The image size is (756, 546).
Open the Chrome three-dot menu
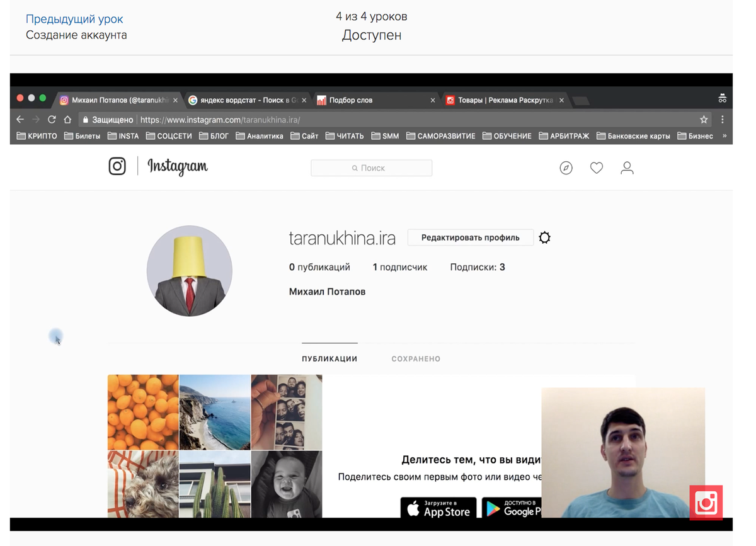723,120
